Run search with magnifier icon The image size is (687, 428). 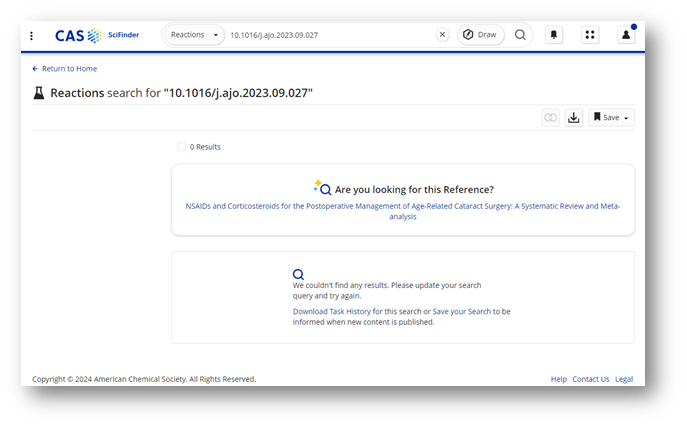pos(520,35)
